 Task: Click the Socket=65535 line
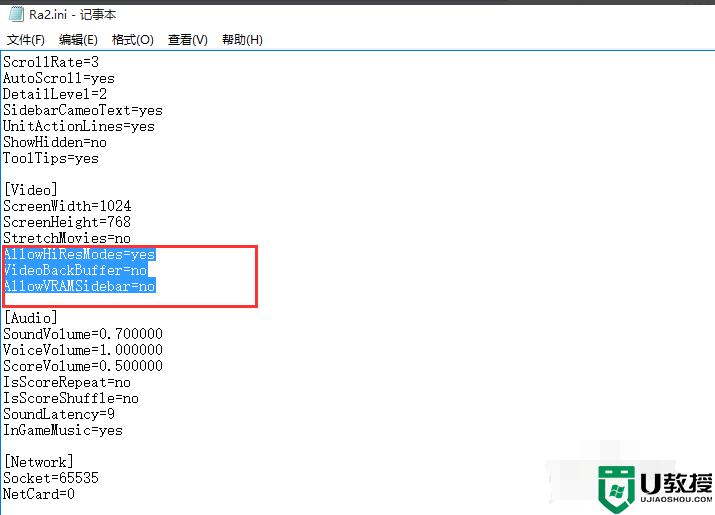pos(51,478)
